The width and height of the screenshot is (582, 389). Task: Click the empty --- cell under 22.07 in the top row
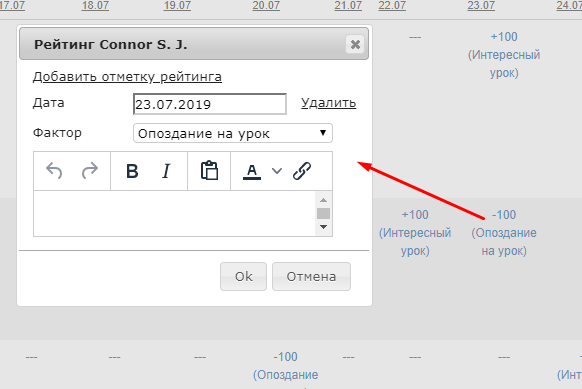[x=415, y=37]
